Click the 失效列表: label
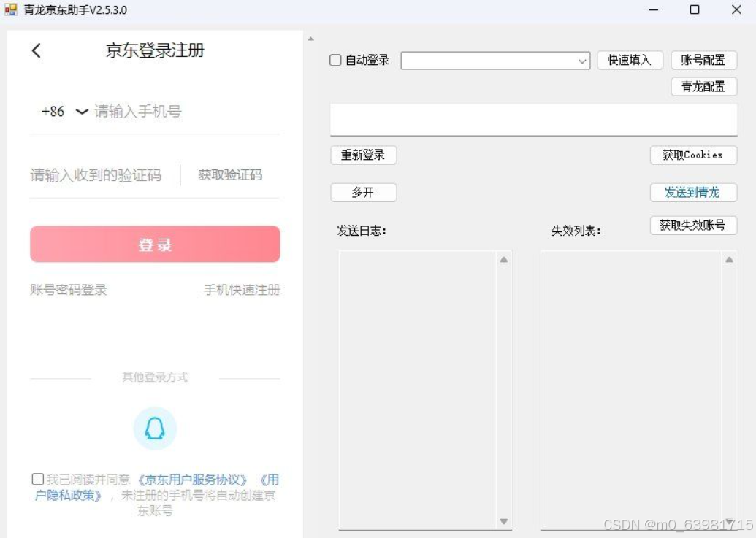756x538 pixels. [576, 231]
